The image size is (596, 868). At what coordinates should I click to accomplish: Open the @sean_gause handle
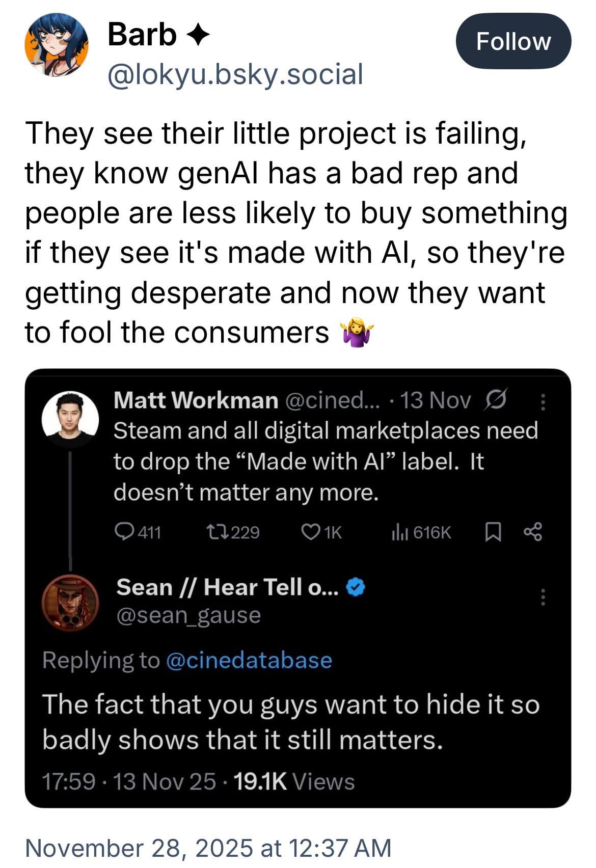pos(188,615)
